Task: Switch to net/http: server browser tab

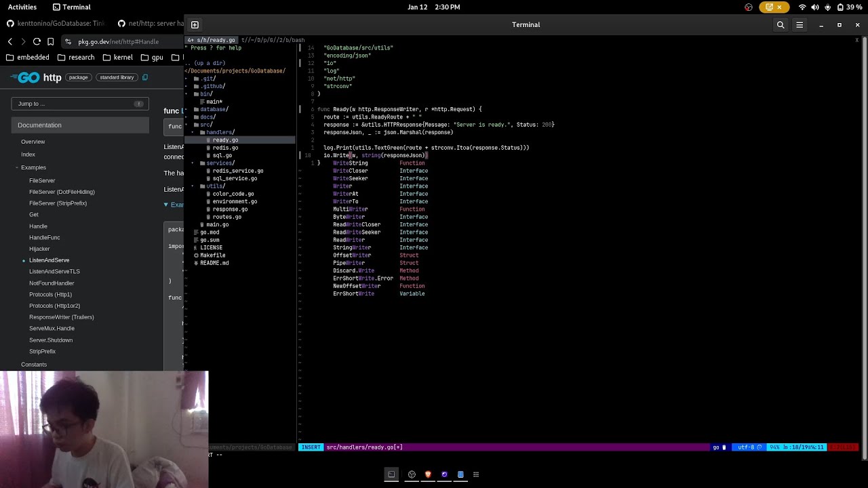Action: pos(149,24)
